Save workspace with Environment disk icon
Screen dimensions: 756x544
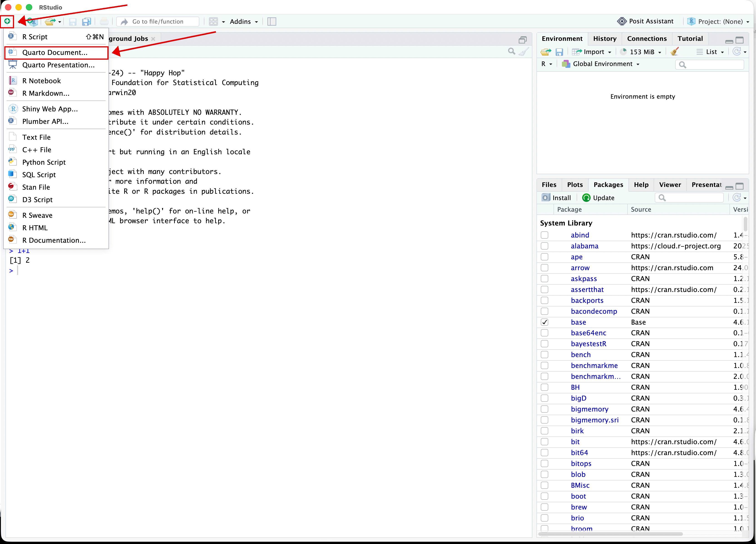tap(559, 52)
